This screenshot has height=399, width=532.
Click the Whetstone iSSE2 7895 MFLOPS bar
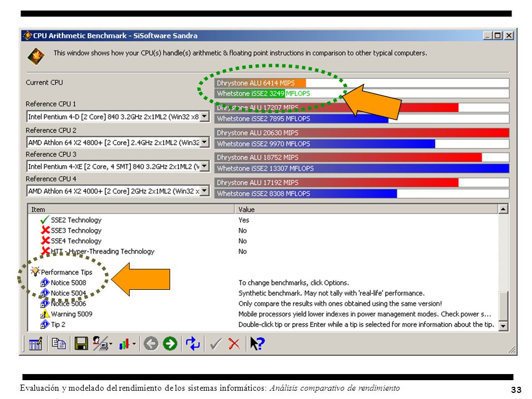362,119
